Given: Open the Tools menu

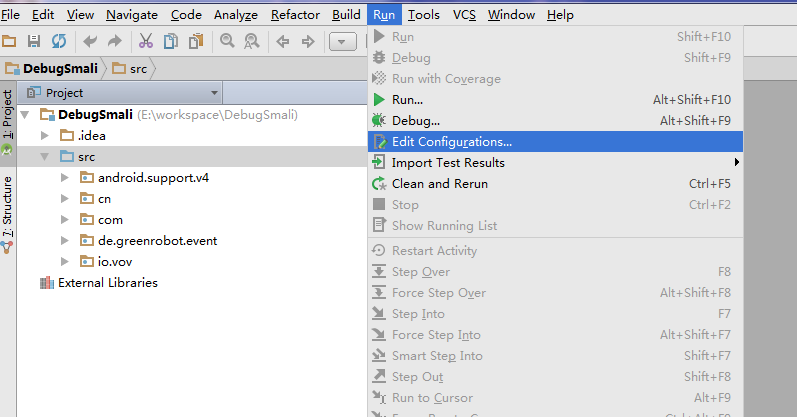Looking at the screenshot, I should pyautogui.click(x=424, y=15).
